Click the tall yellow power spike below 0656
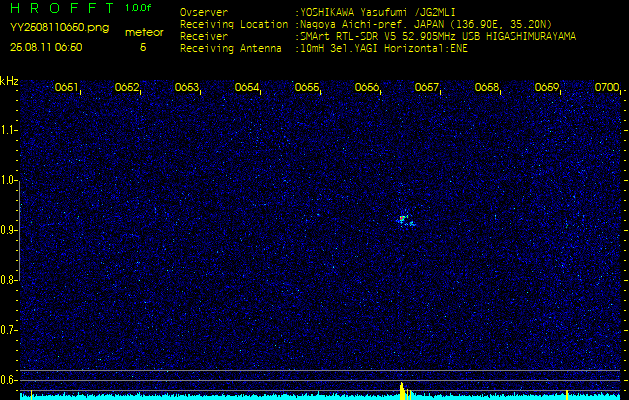The width and height of the screenshot is (629, 400). tap(402, 391)
